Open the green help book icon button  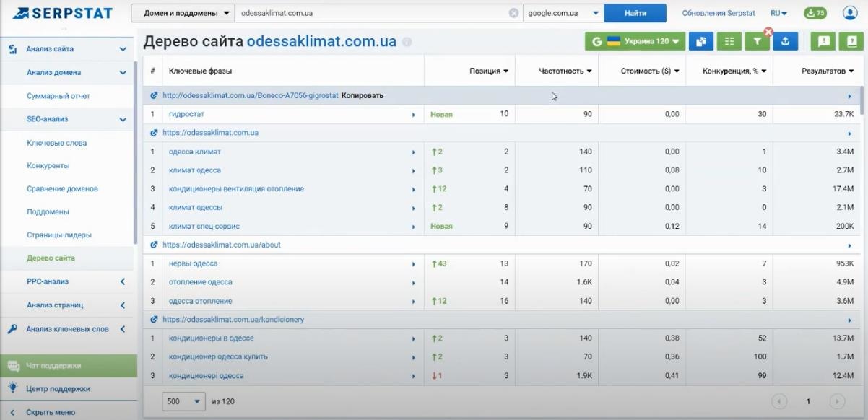(x=851, y=42)
